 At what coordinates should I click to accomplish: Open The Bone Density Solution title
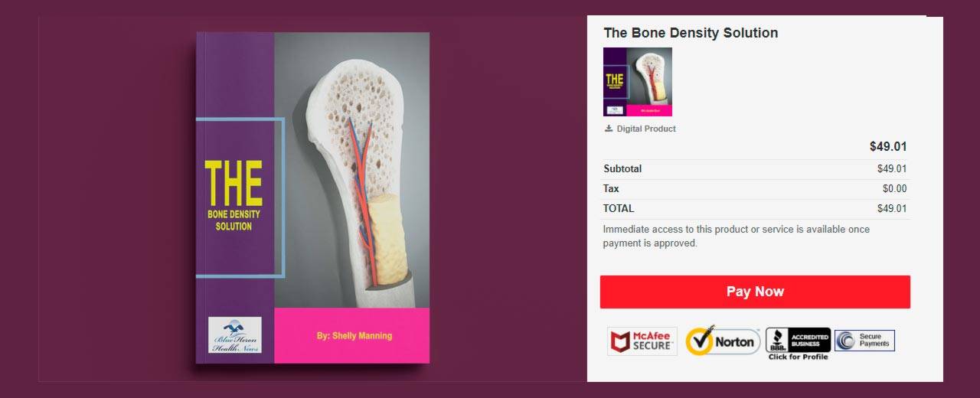click(691, 33)
